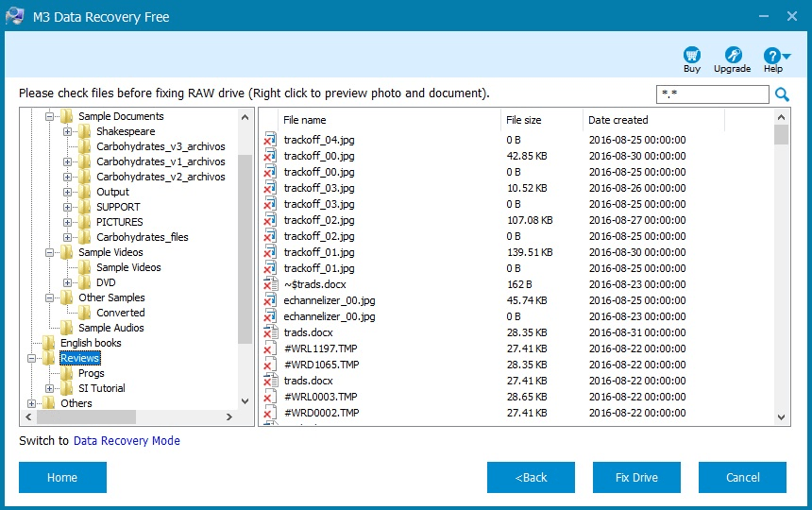Expand the Carbohydrates_v1_archivos node

[67, 162]
